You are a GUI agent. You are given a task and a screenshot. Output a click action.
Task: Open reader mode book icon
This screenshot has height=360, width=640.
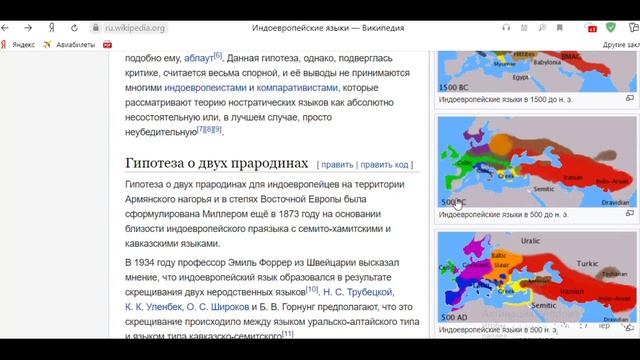524,28
